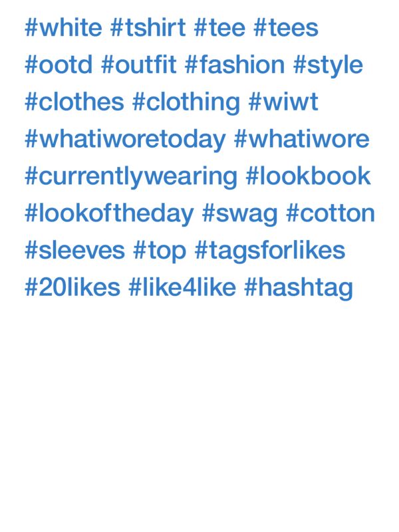Click the #clothes hashtag link
This screenshot has width=399, height=532.
(x=74, y=103)
